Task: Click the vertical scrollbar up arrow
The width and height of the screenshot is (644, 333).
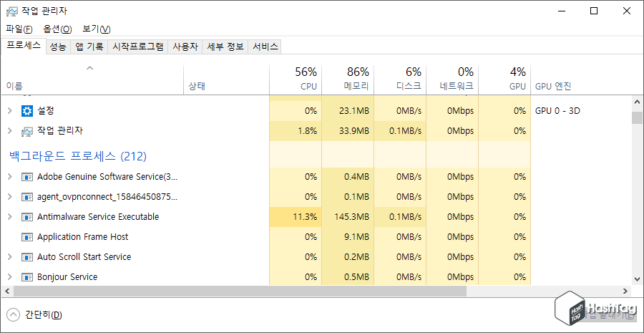Action: [x=637, y=102]
